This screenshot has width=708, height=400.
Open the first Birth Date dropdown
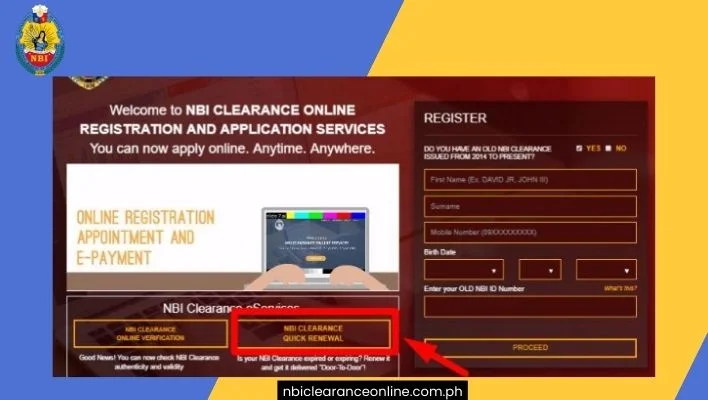(464, 270)
